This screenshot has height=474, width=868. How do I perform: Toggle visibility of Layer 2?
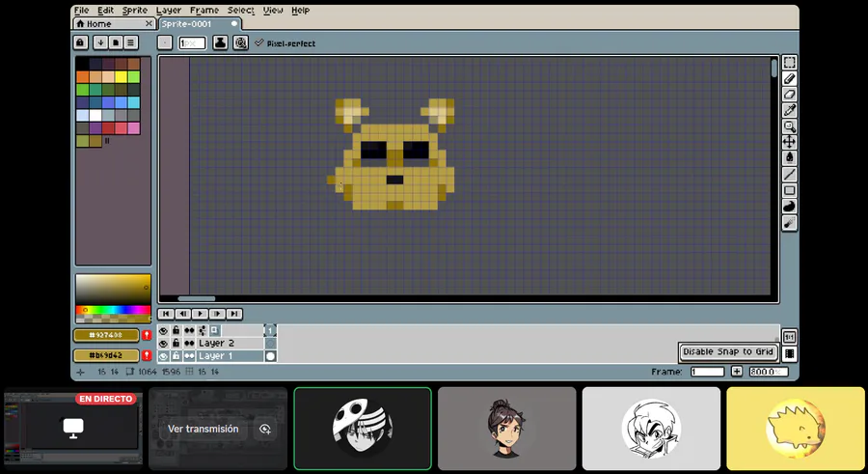point(163,343)
